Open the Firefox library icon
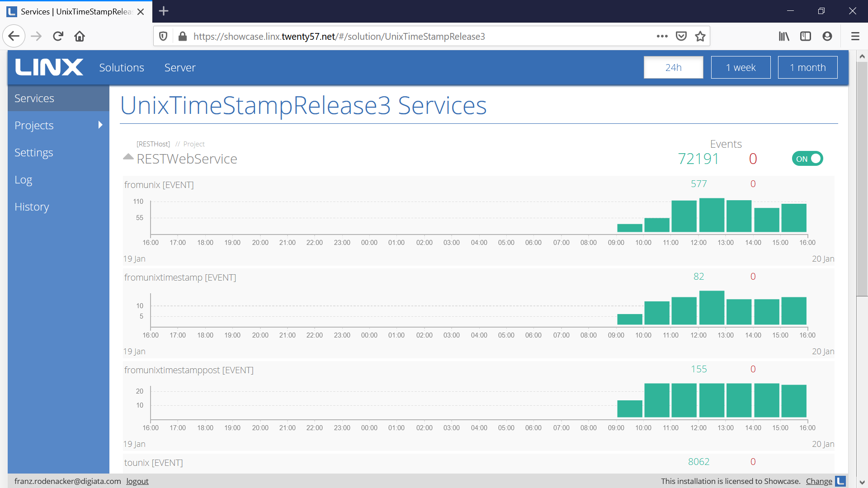 coord(784,36)
